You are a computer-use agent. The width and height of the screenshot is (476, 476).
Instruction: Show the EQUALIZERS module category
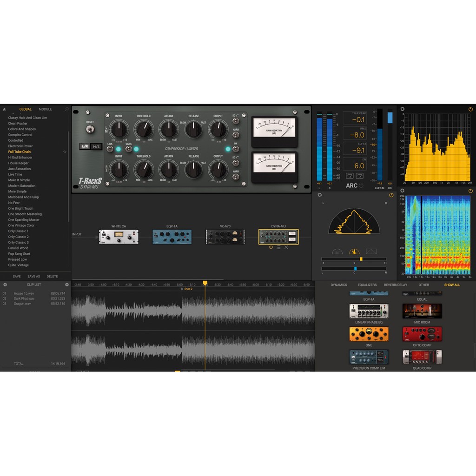coord(367,285)
